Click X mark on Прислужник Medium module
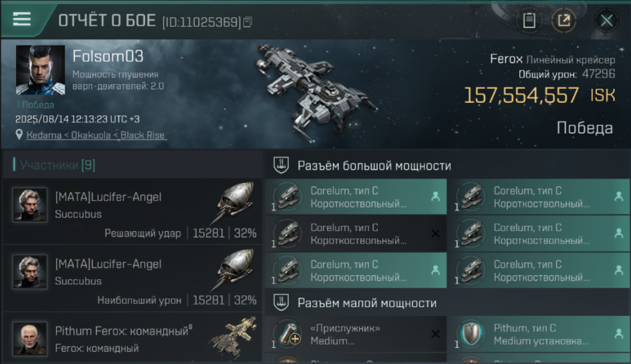Viewport: 631px width, 364px height. (435, 334)
